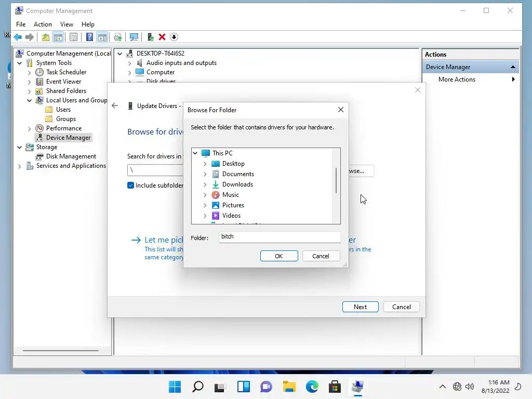Open the File menu
The width and height of the screenshot is (532, 399).
pos(21,24)
